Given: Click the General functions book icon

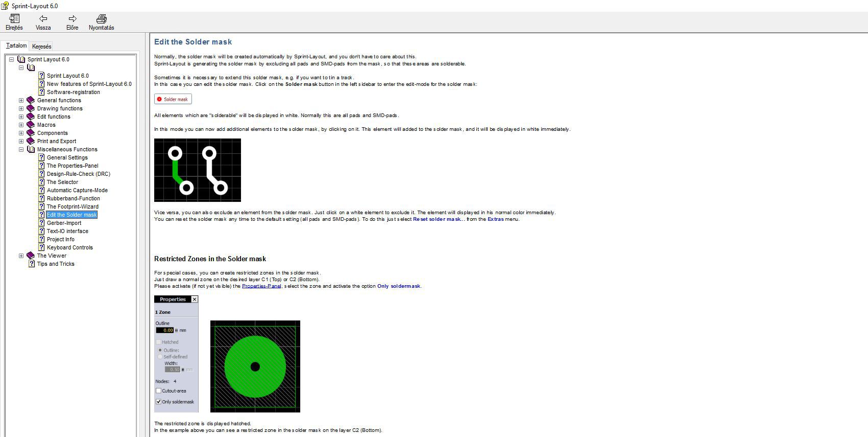Looking at the screenshot, I should coord(31,100).
